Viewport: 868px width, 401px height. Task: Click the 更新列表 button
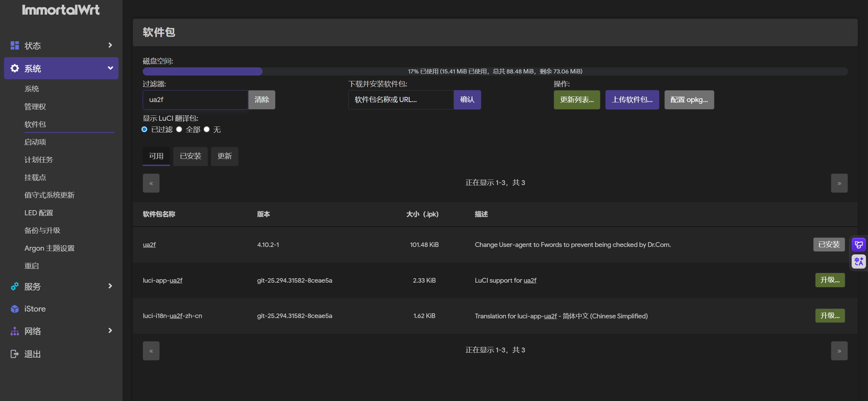(577, 100)
